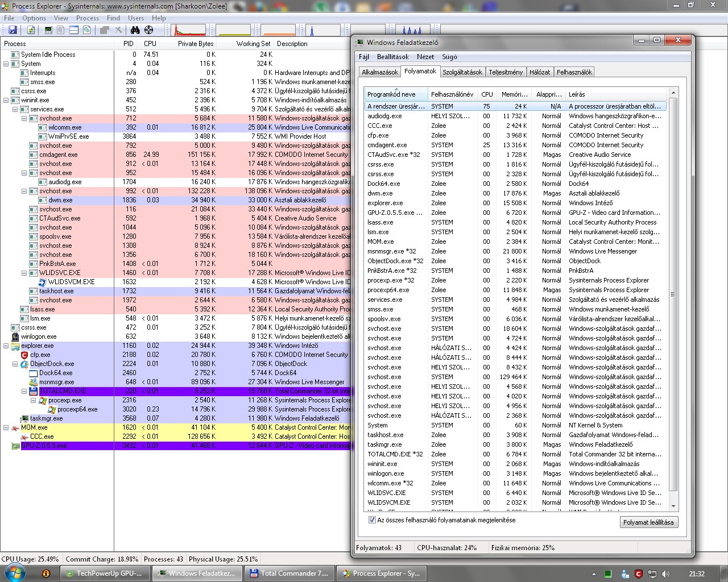Collapse the System process tree node
728x582 pixels.
pos(6,64)
